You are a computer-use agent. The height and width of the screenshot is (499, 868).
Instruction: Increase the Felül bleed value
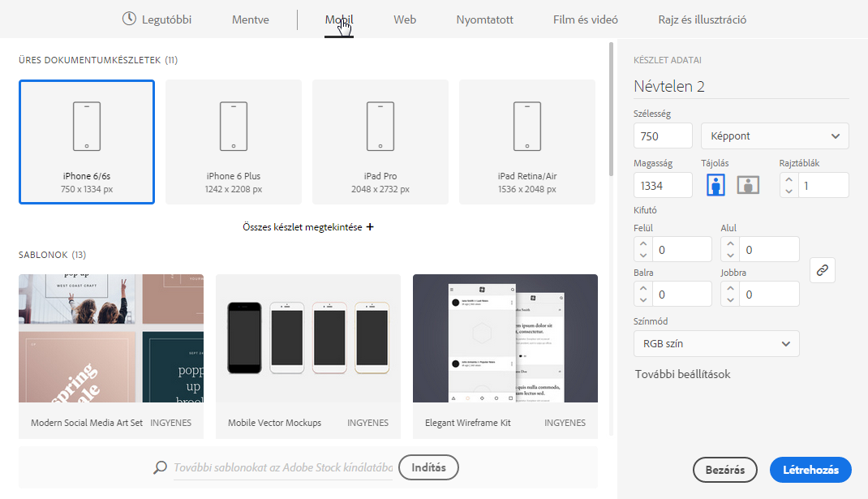[643, 243]
